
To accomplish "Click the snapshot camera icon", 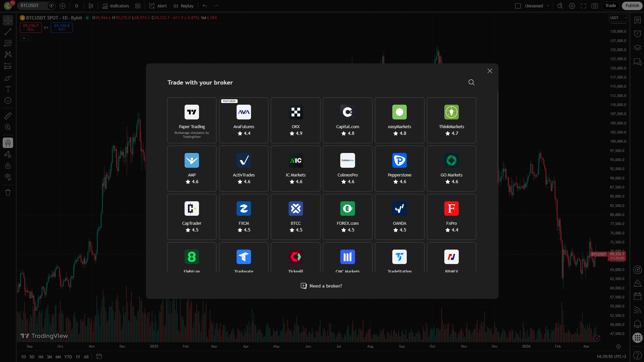I will 595,6.
